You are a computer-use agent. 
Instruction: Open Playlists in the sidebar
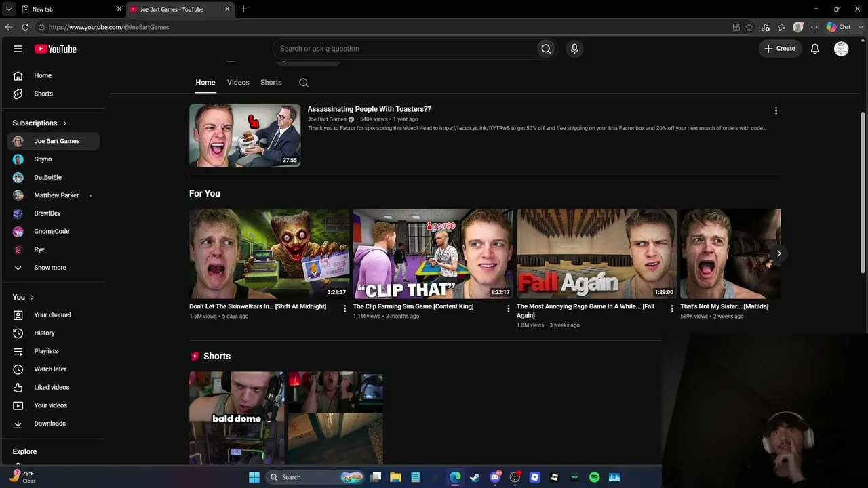[x=53, y=351]
